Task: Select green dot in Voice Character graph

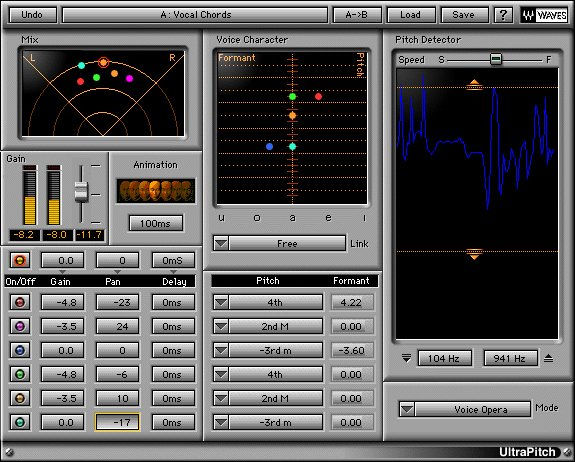Action: [x=292, y=96]
